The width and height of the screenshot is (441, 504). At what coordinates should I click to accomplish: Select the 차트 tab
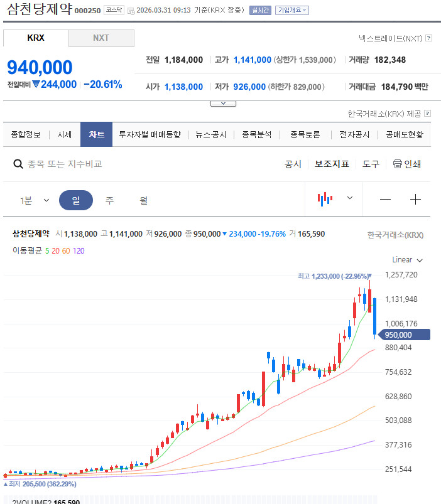[x=96, y=134]
